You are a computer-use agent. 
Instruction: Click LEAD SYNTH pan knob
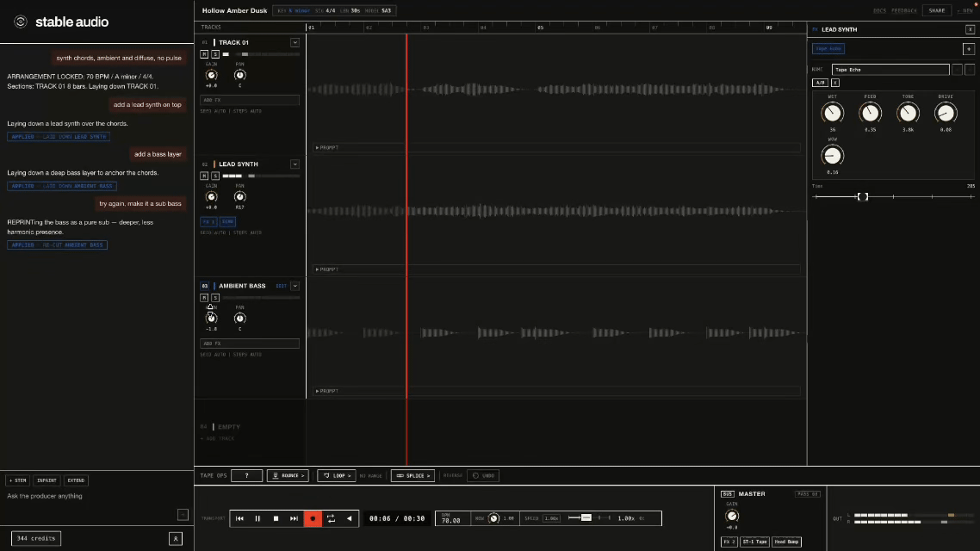point(239,197)
